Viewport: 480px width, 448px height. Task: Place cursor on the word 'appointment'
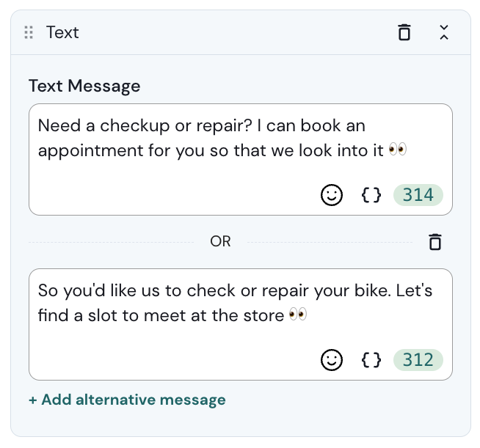click(81, 151)
